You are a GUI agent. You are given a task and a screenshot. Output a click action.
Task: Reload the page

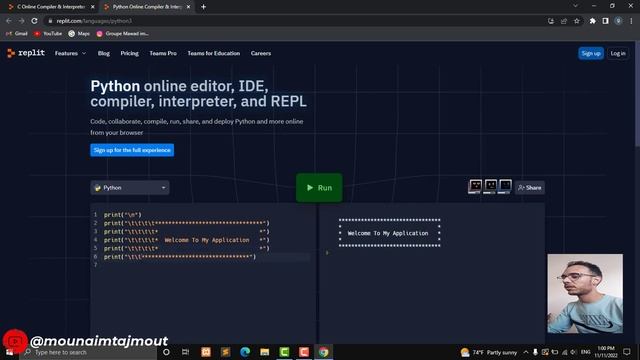(34, 21)
